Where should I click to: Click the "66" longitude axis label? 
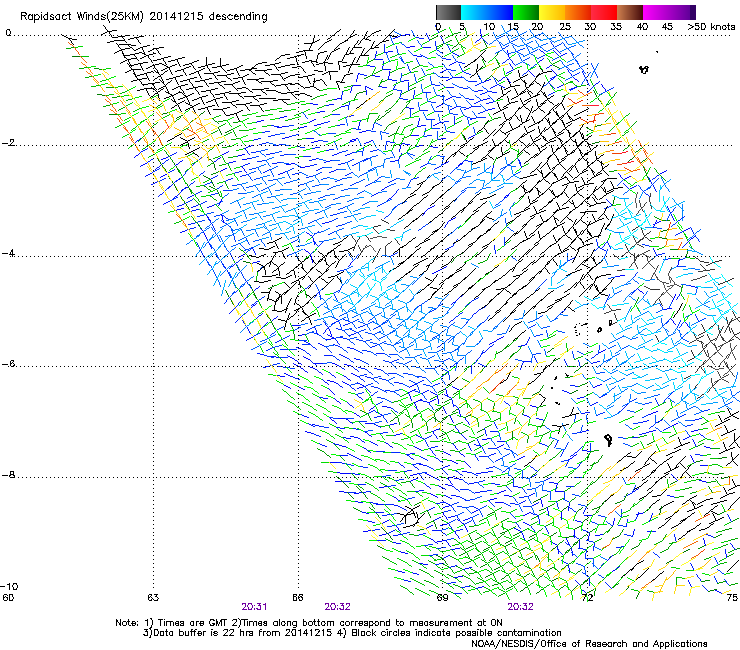click(x=298, y=597)
